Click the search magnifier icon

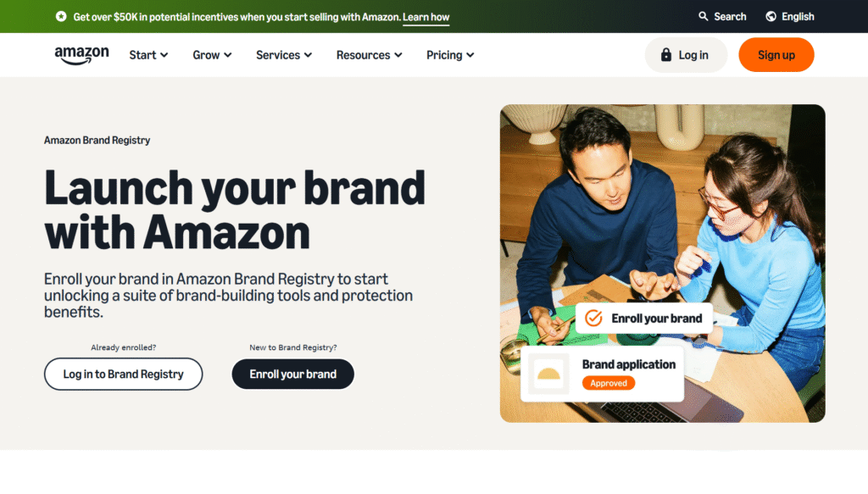[x=703, y=17]
